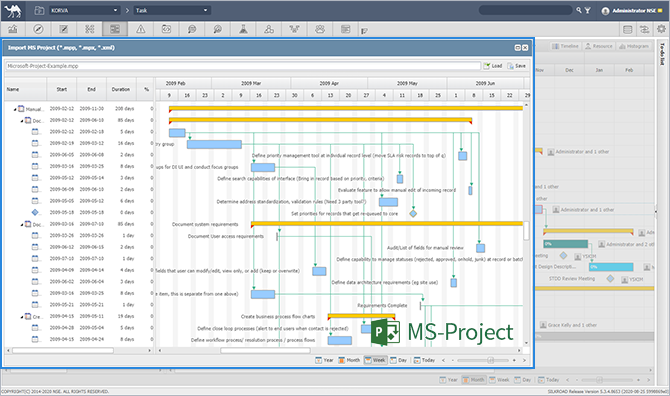The height and width of the screenshot is (396, 670).
Task: Open the hierarchy tree toolbar icon
Action: tap(294, 29)
